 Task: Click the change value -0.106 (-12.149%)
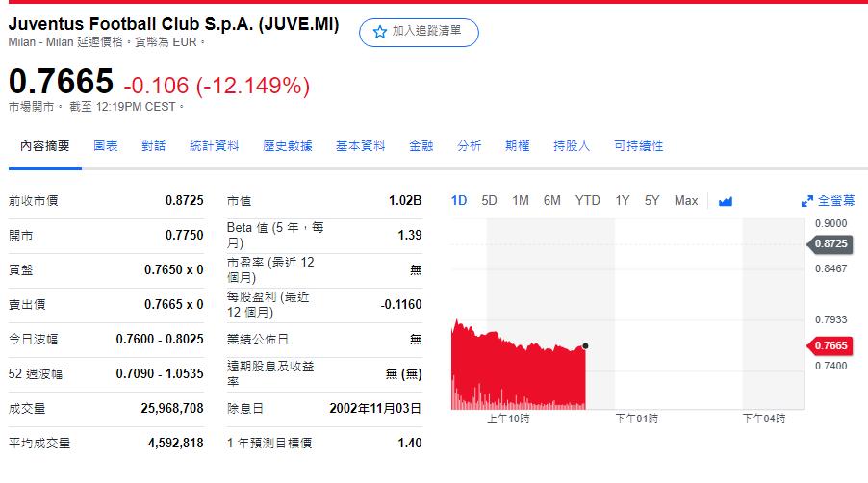click(x=217, y=86)
